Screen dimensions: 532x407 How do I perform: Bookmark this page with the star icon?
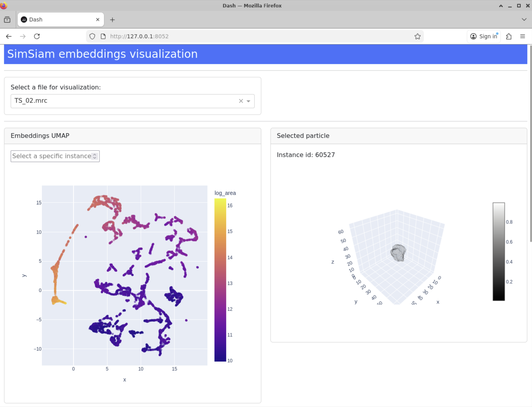[x=417, y=36]
